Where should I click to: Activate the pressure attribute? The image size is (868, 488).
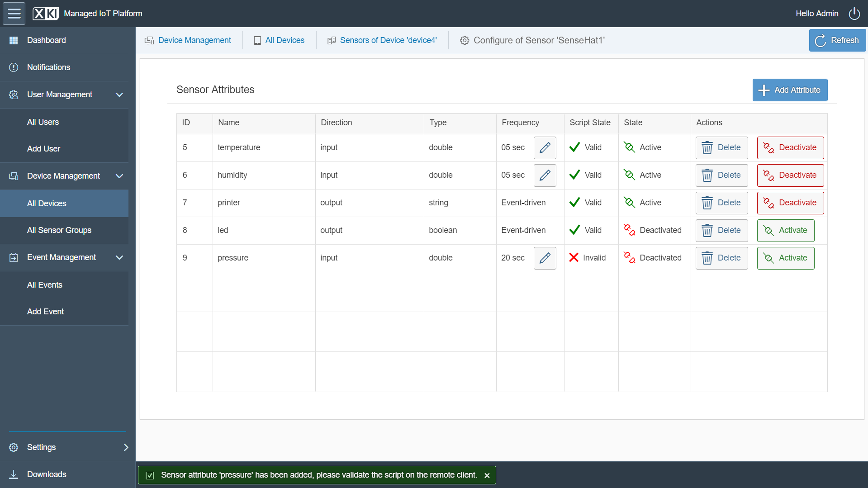pyautogui.click(x=786, y=258)
